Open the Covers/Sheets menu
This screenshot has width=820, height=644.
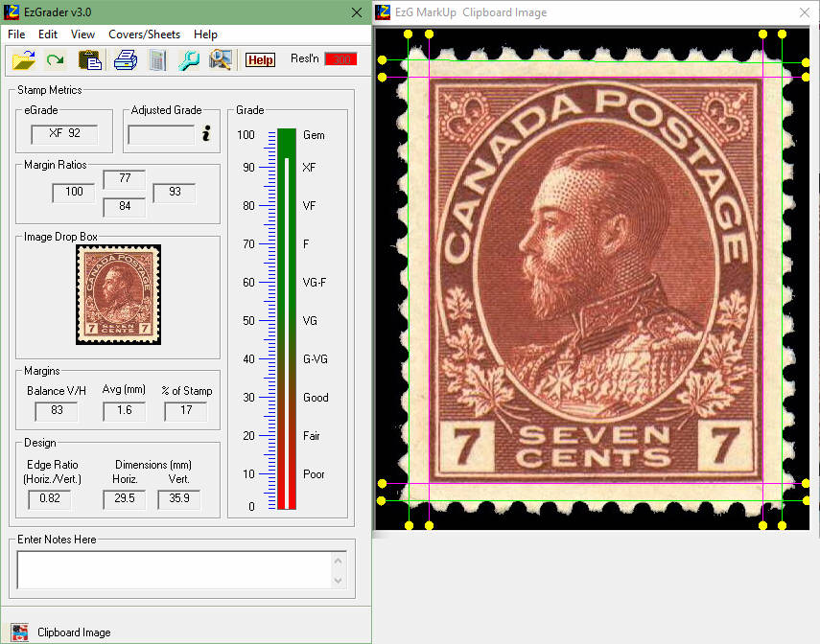tap(144, 34)
